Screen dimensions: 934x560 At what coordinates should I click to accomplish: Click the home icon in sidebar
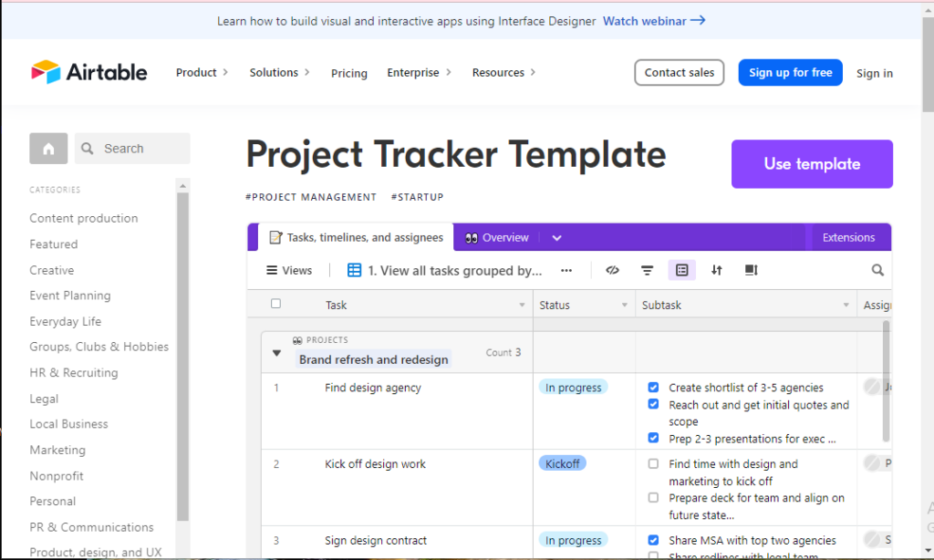point(48,149)
